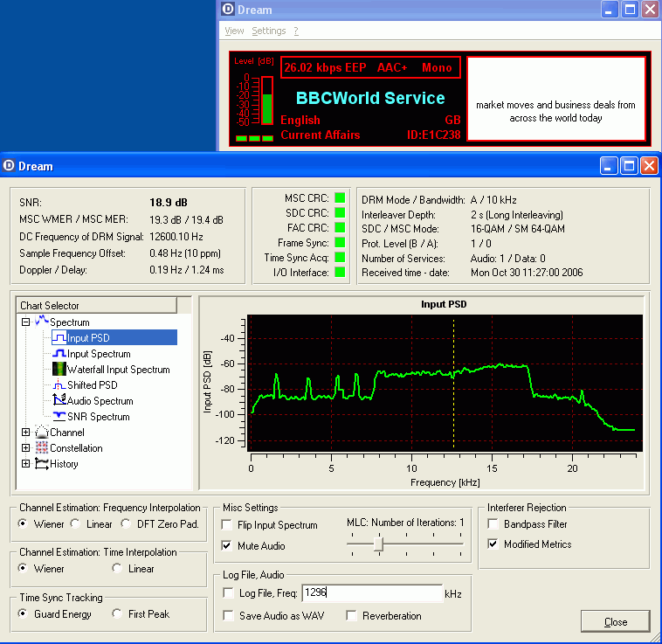662x644 pixels.
Task: Click the Frame Sync green status indicator
Action: pos(340,242)
